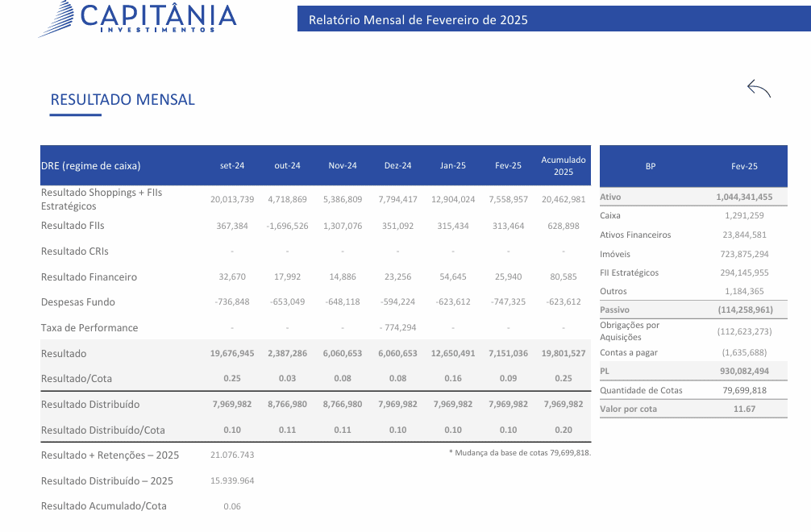Viewport: 811px width, 532px height.
Task: Select the Resultado Shoppings + FIIs Estratégicos row label
Action: coord(102,199)
